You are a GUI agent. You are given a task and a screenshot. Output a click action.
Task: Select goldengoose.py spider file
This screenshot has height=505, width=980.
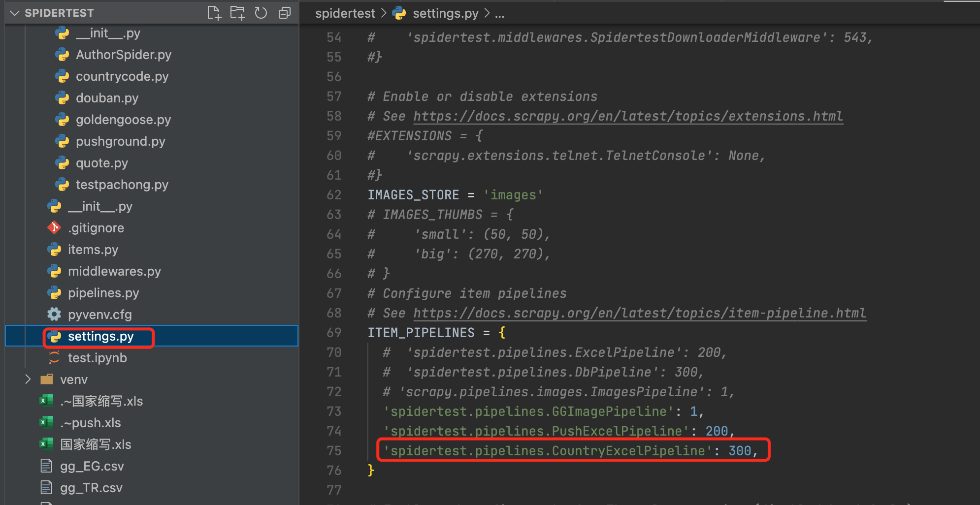click(x=123, y=120)
